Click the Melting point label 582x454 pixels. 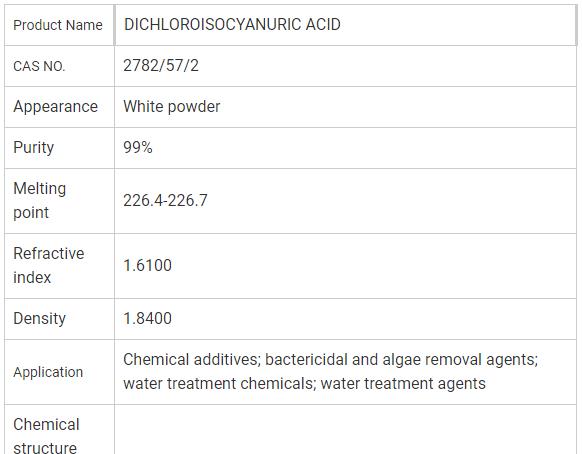pos(40,200)
